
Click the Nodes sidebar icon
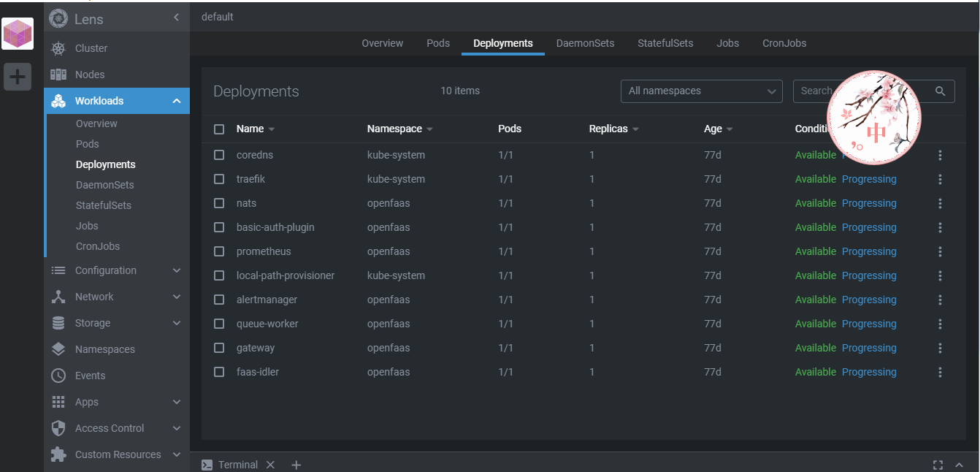(58, 75)
